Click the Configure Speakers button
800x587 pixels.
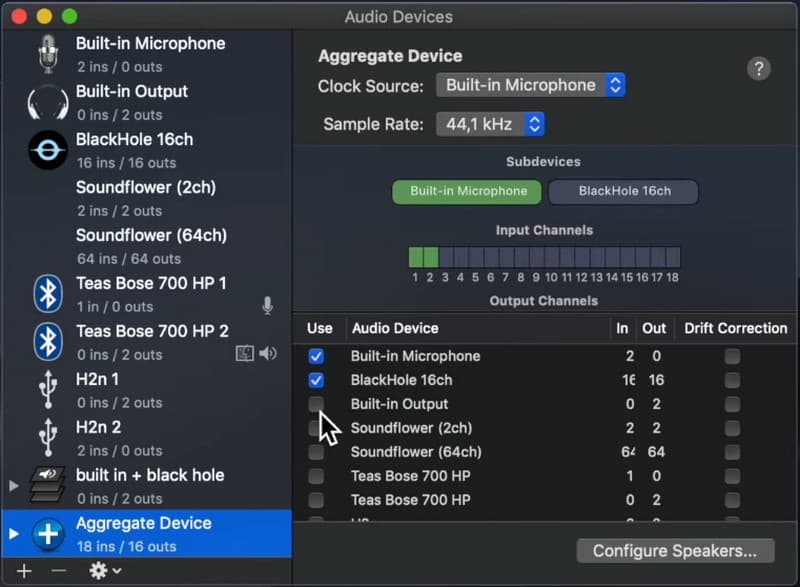point(675,551)
